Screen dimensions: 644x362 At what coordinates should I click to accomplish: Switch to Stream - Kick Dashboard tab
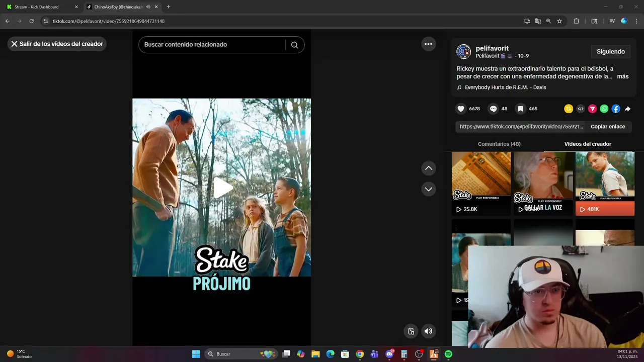[42, 7]
